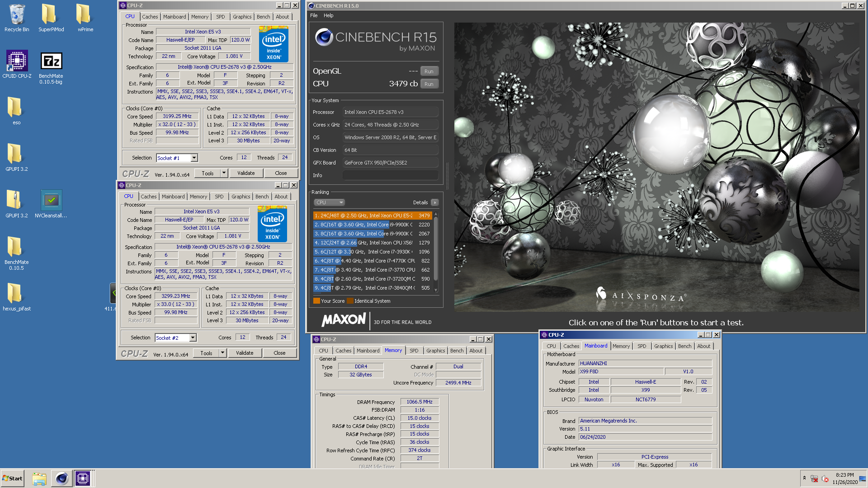This screenshot has width=868, height=488.
Task: Open the first GPUPI 3.2 folder icon
Action: tap(17, 157)
